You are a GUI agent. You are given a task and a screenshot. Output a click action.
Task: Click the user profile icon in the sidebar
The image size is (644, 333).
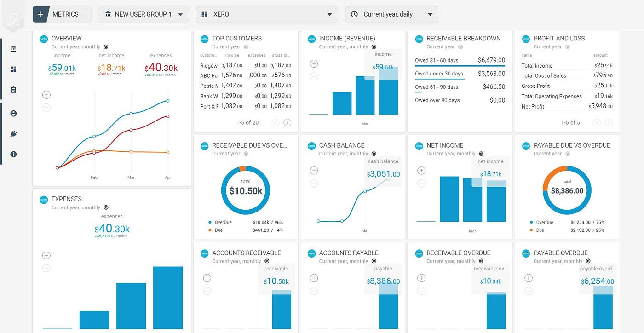click(13, 113)
